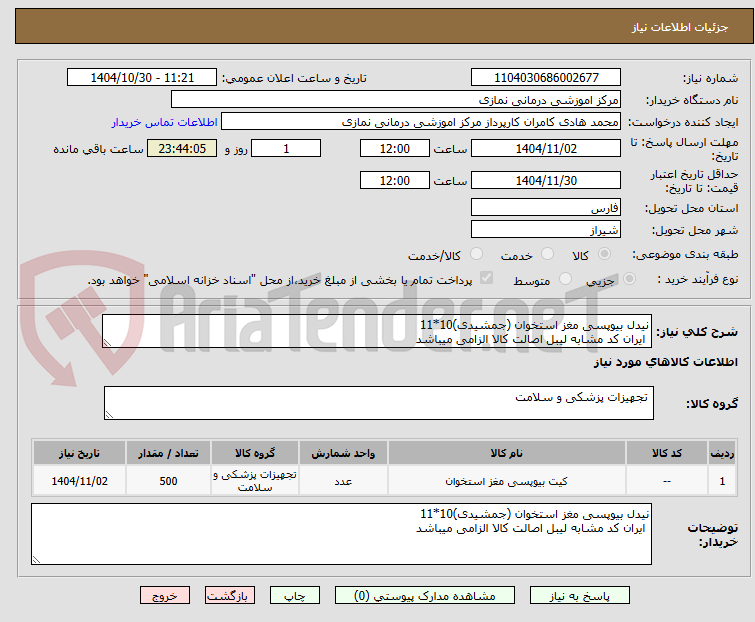Click the واحد شمارش column header
The width and height of the screenshot is (755, 622).
343,453
